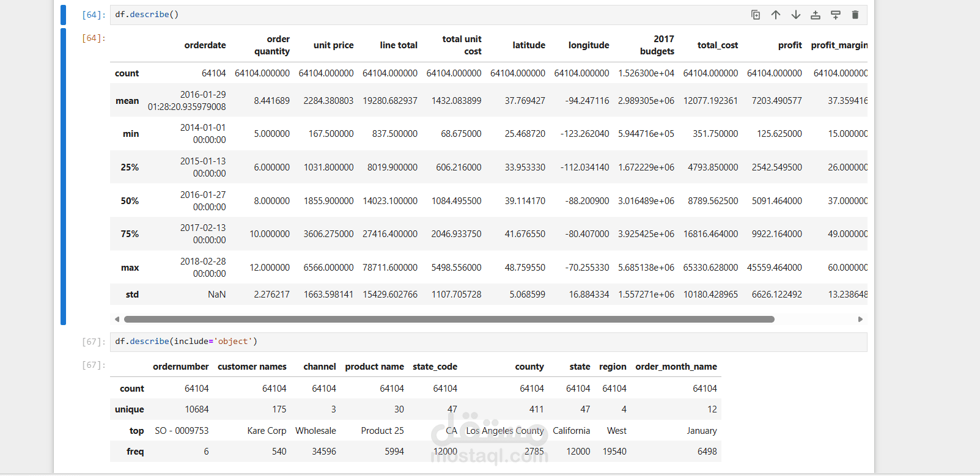Screen dimensions: 980x476
Task: Click the 'January' cell
Action: point(702,431)
